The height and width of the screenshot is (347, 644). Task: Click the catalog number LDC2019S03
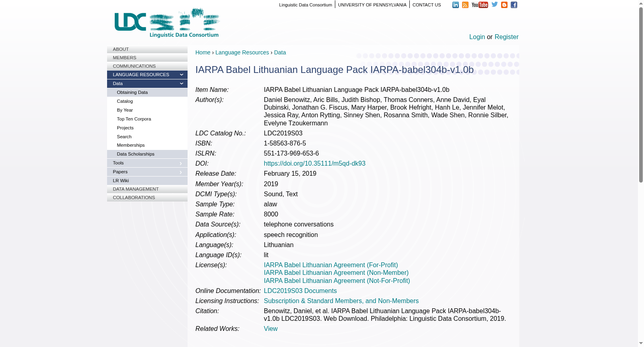(283, 133)
